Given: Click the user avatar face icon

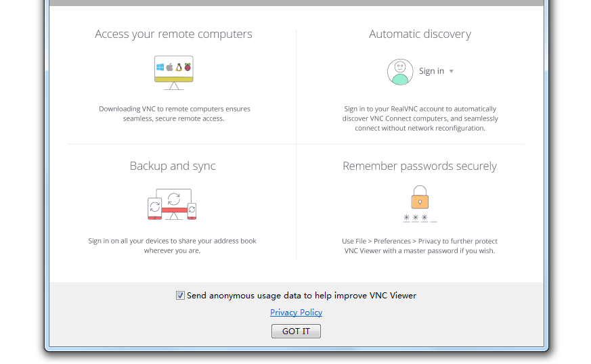Looking at the screenshot, I should coord(400,72).
